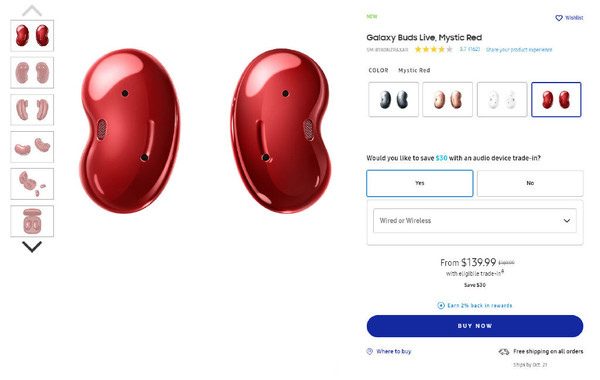The width and height of the screenshot is (600, 380).
Task: View the charging case thumbnail
Action: tap(32, 221)
